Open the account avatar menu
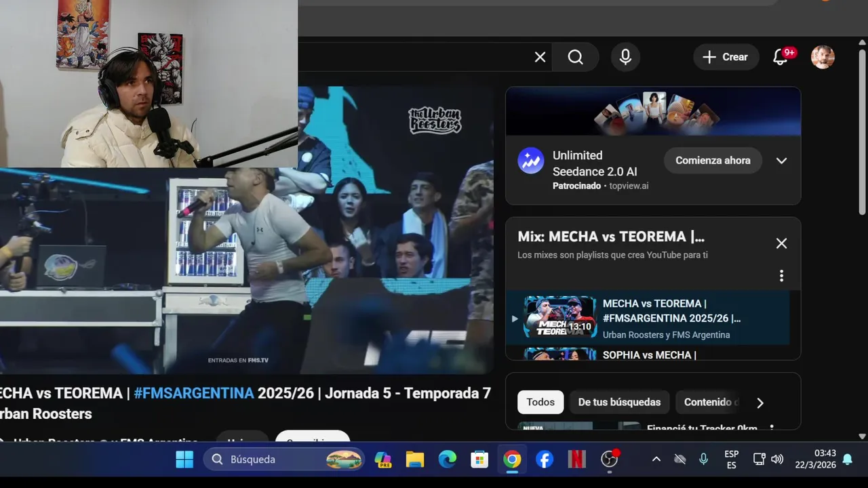 click(x=823, y=57)
